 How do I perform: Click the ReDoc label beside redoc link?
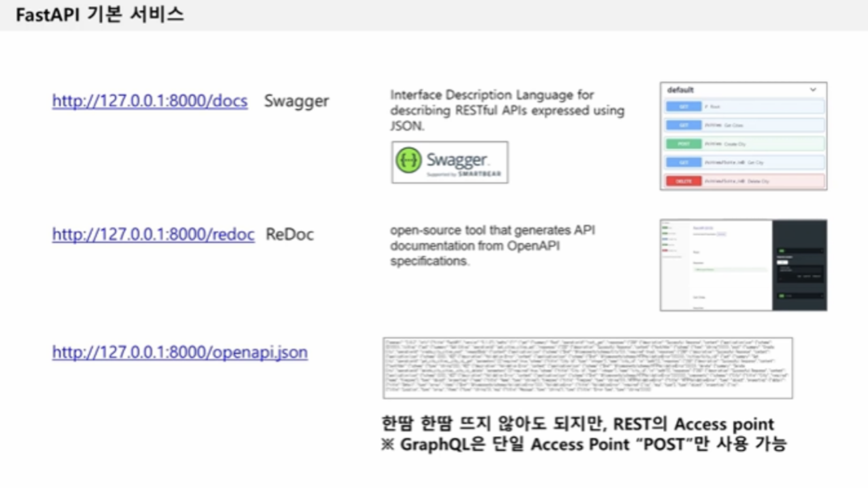(x=290, y=234)
